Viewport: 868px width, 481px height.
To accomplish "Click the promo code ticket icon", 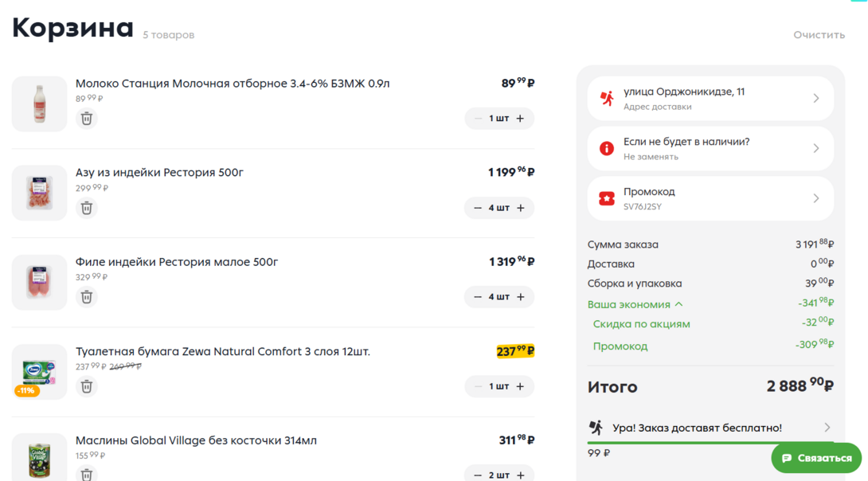I will 607,197.
